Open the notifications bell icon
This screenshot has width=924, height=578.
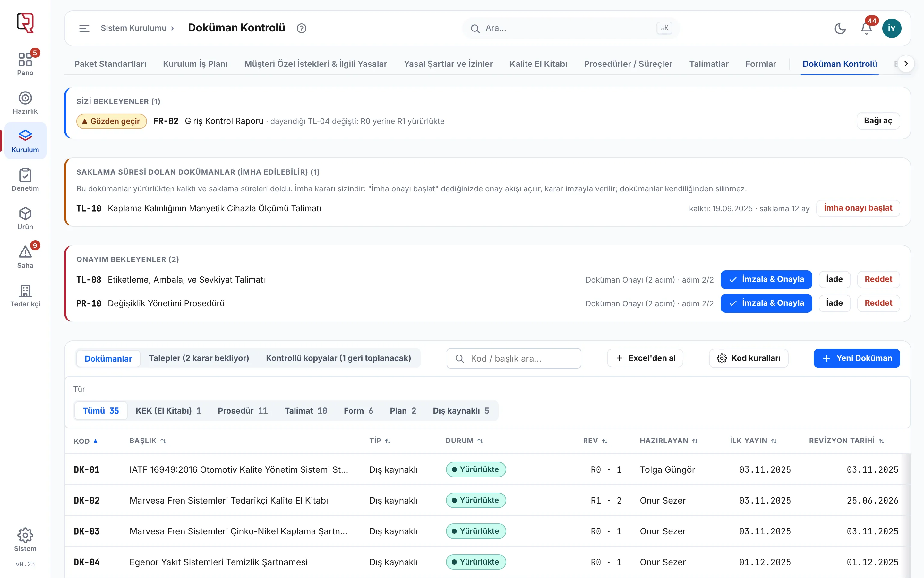point(866,28)
